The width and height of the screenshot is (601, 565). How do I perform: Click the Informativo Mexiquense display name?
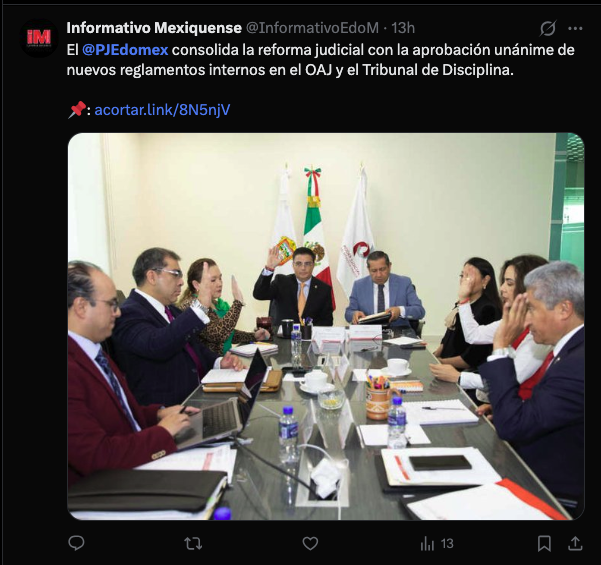click(154, 28)
